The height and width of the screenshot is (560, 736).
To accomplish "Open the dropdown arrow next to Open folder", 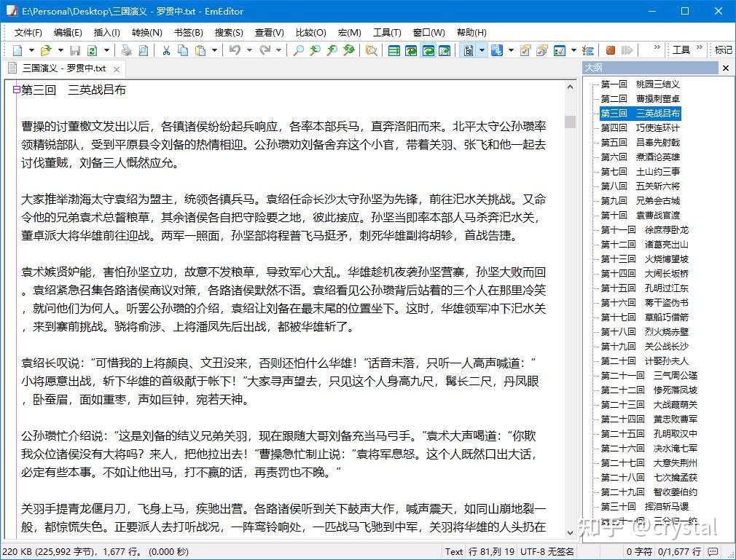I will (60, 50).
